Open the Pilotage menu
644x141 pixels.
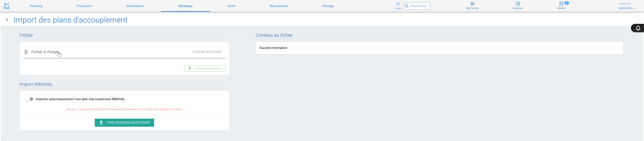point(328,6)
